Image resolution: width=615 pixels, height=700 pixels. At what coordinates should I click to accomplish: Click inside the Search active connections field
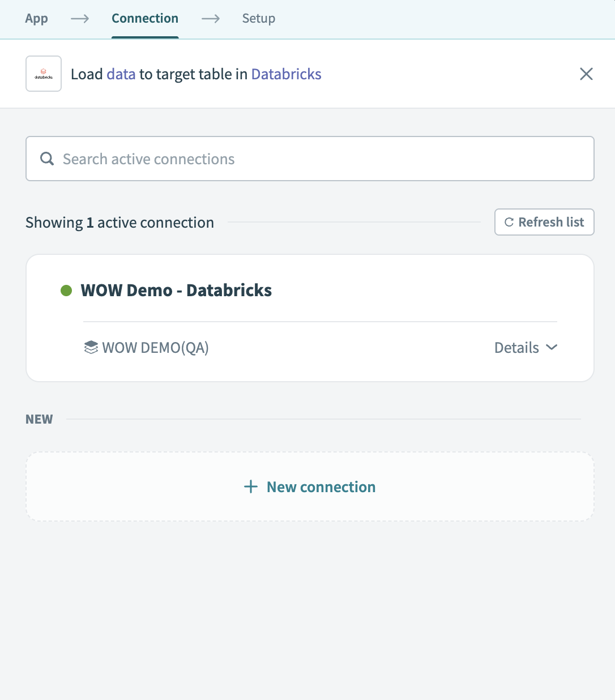tap(310, 159)
